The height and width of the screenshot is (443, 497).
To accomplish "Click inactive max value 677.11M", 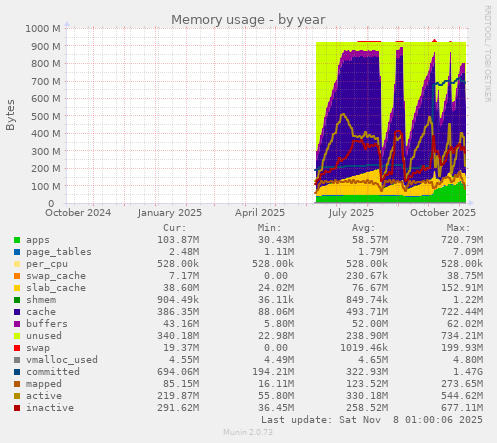I will [x=462, y=408].
